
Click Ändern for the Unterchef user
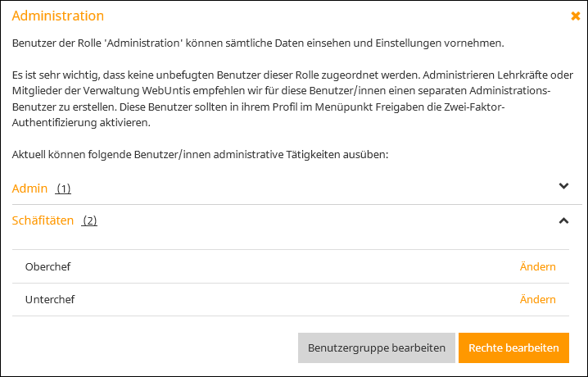tap(537, 299)
